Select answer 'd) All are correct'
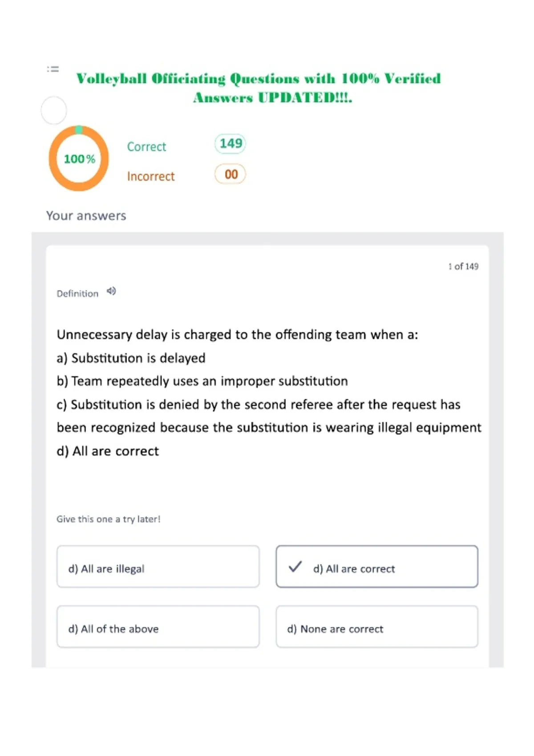This screenshot has height=756, width=534. pyautogui.click(x=377, y=567)
